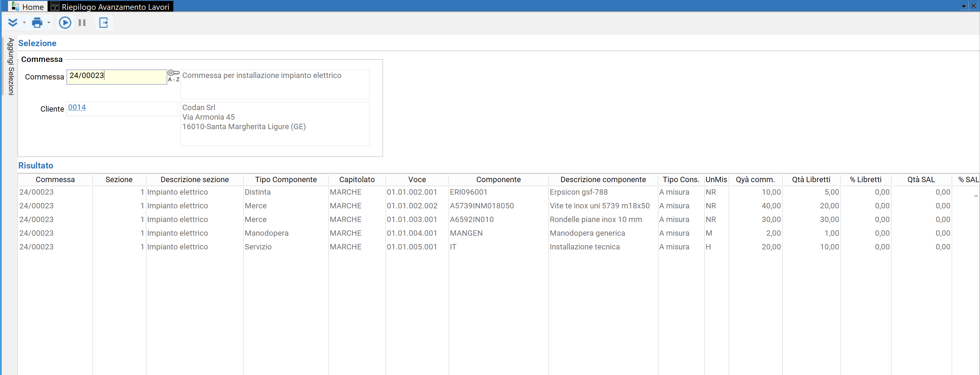This screenshot has height=375, width=980.
Task: Click the unit cell H in Servizio row
Action: [x=716, y=247]
